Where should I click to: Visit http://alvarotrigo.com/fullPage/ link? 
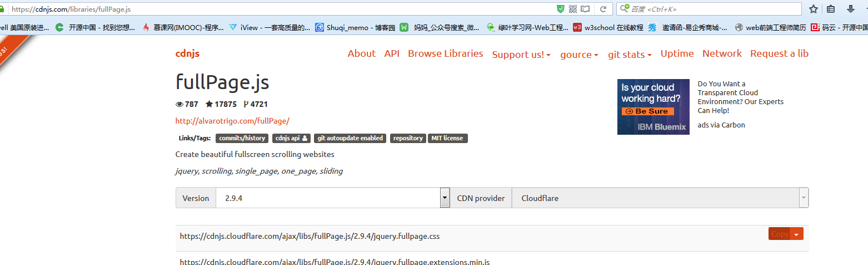232,121
